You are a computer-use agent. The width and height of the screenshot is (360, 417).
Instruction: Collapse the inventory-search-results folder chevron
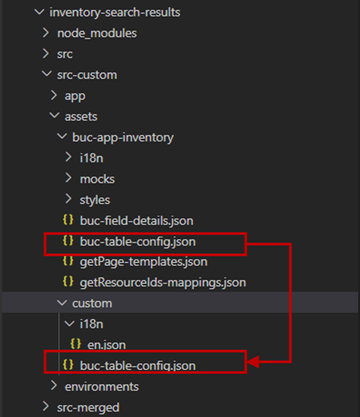pos(39,12)
